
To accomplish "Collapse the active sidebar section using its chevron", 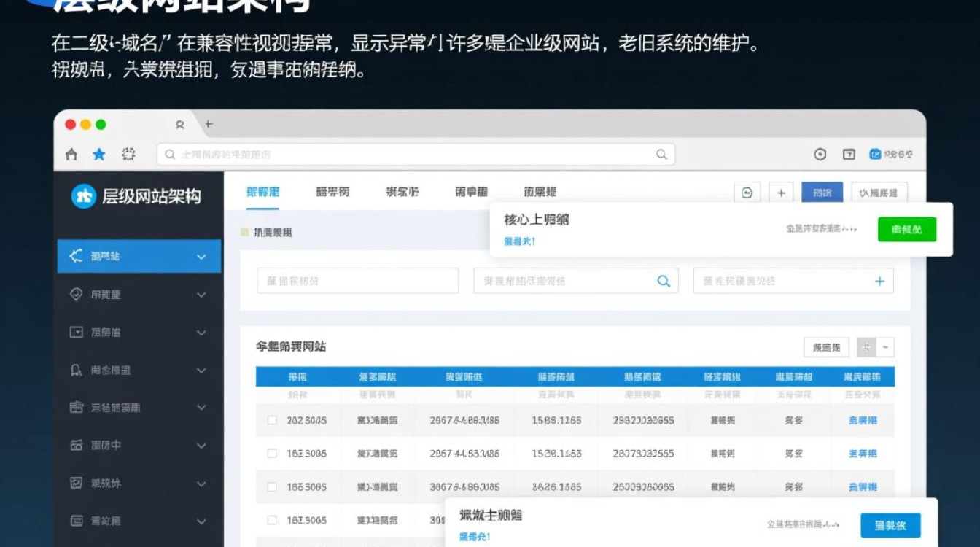I will coord(201,256).
